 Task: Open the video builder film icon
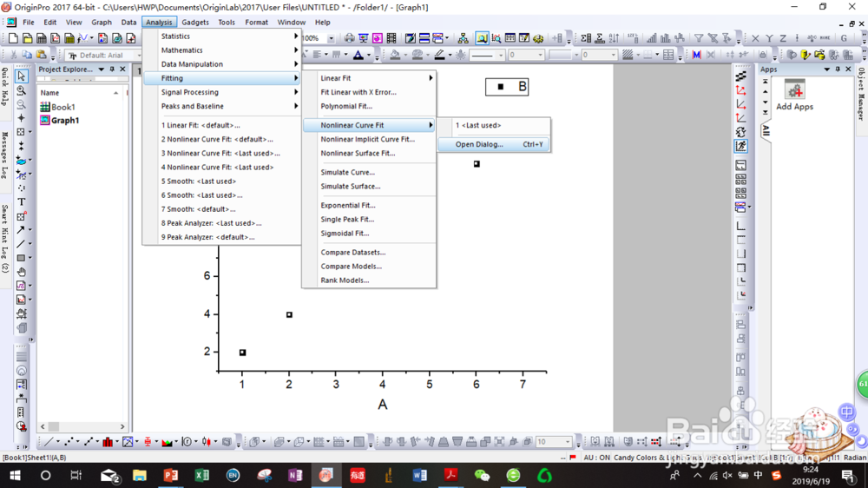pos(391,38)
